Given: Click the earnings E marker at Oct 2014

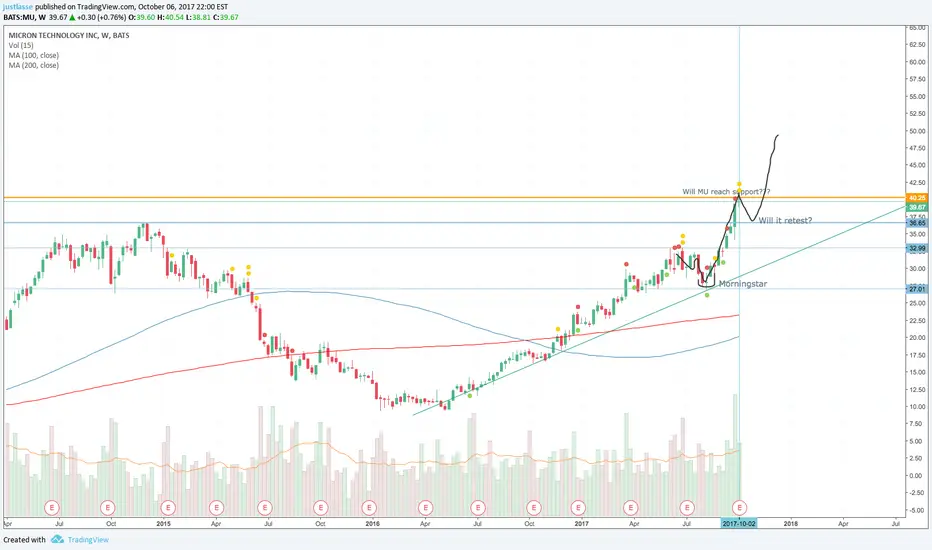Looking at the screenshot, I should pyautogui.click(x=108, y=508).
